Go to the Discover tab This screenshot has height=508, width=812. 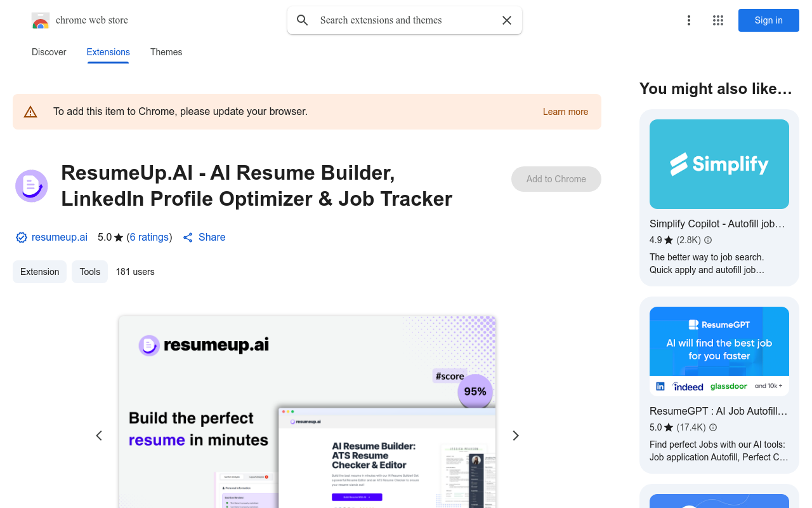pos(49,52)
